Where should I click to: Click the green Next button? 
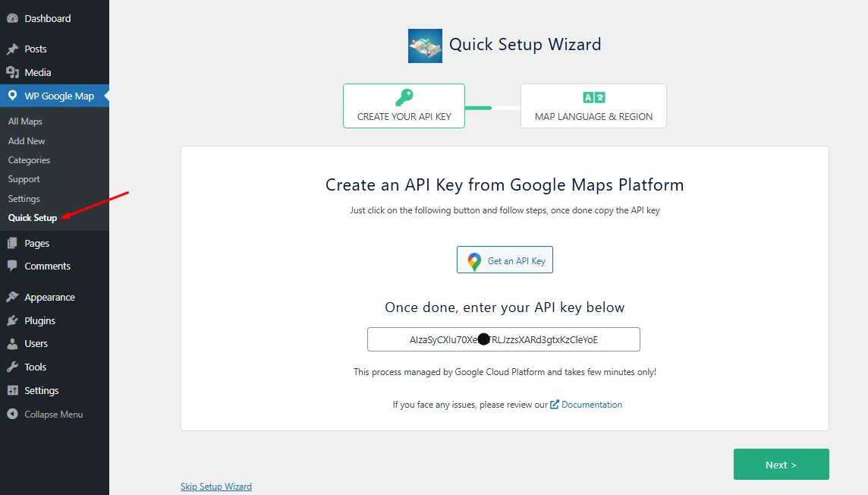coord(781,465)
